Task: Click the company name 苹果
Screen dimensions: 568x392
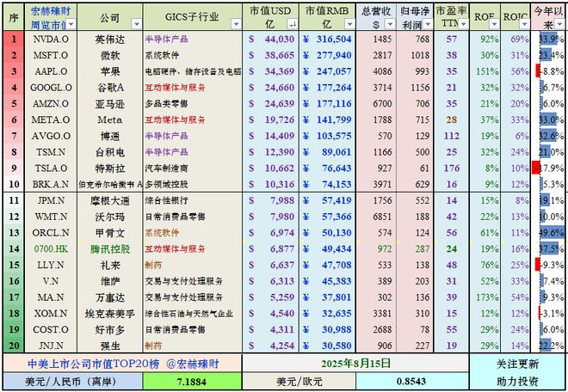Action: [110, 71]
